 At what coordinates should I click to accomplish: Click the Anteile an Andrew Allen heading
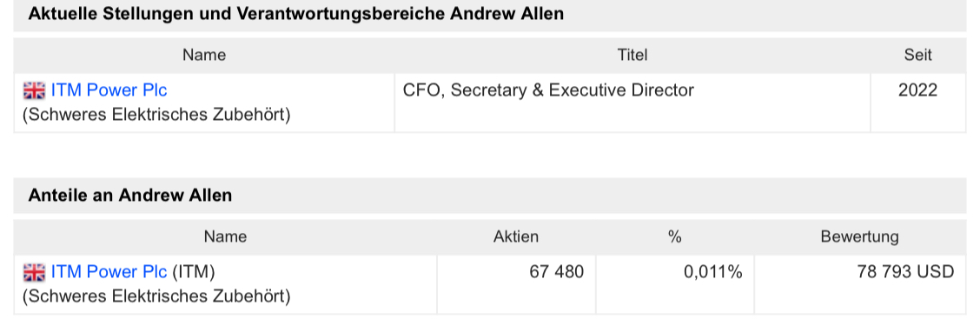tap(130, 196)
